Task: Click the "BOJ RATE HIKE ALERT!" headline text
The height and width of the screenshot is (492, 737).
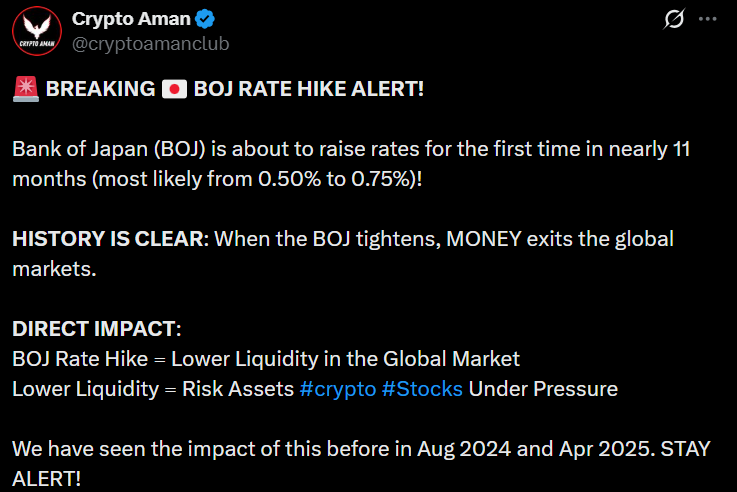Action: pyautogui.click(x=309, y=89)
